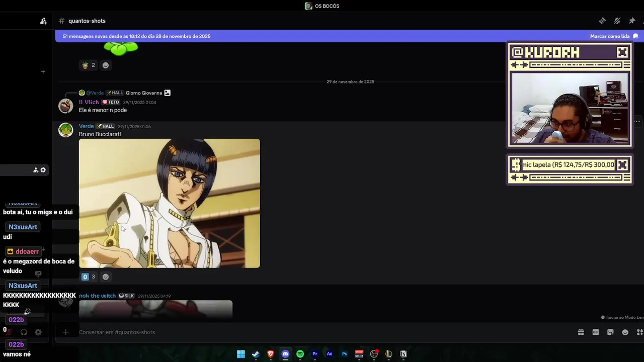
Task: Open the apps icon in message bar
Action: tap(640, 332)
